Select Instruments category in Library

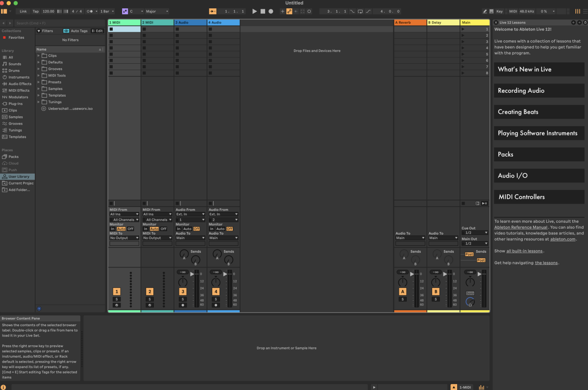[19, 77]
